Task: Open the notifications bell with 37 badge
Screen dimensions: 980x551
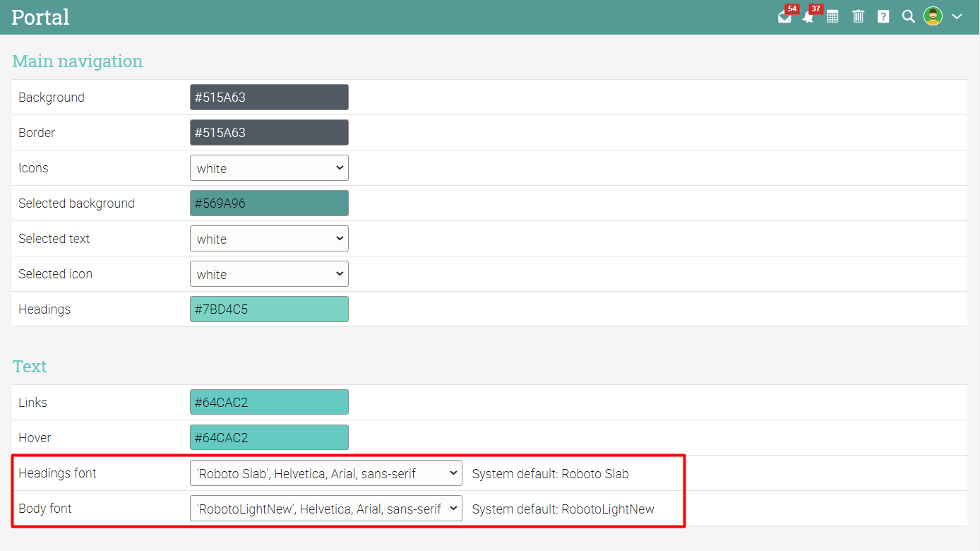Action: pyautogui.click(x=808, y=17)
